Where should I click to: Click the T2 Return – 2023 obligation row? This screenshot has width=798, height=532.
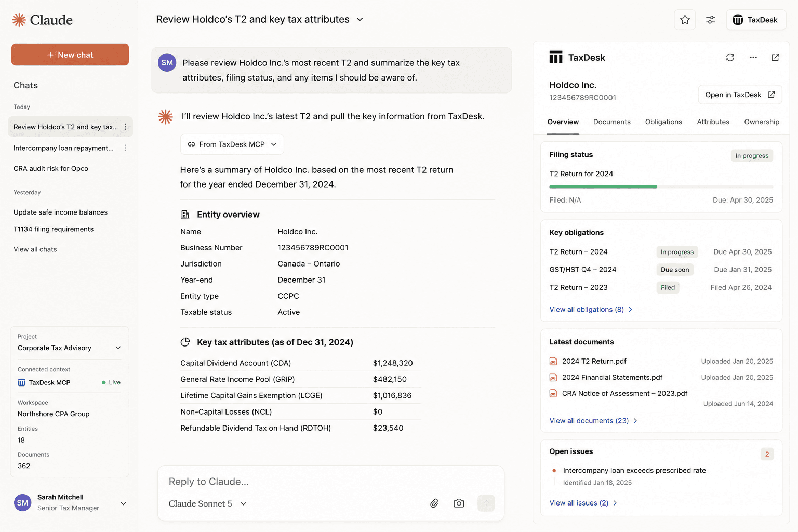[660, 287]
